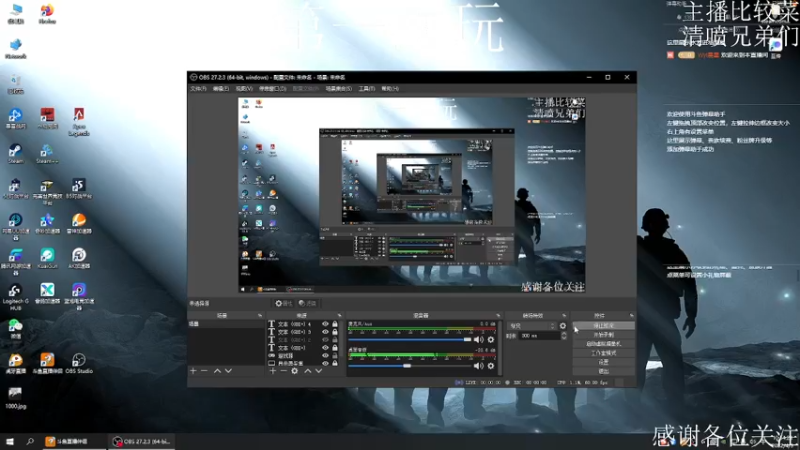This screenshot has height=450, width=800.
Task: Click the transition duration 300 ms field
Action: (539, 336)
